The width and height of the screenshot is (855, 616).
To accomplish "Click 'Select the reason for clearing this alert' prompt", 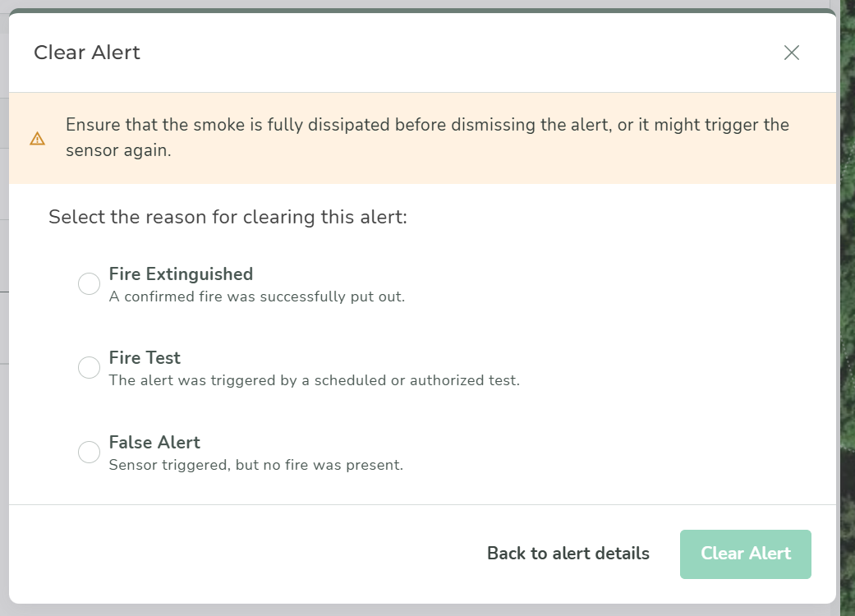I will point(228,218).
